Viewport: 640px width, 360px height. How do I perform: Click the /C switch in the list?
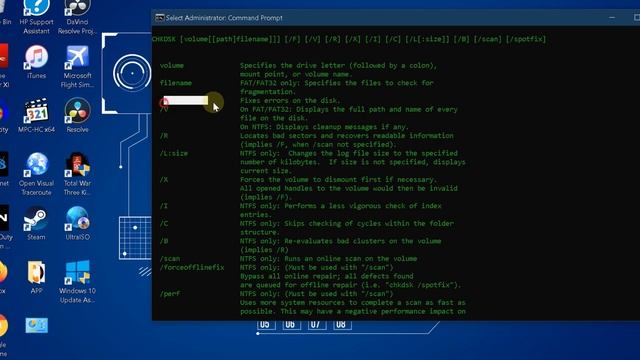(164, 223)
